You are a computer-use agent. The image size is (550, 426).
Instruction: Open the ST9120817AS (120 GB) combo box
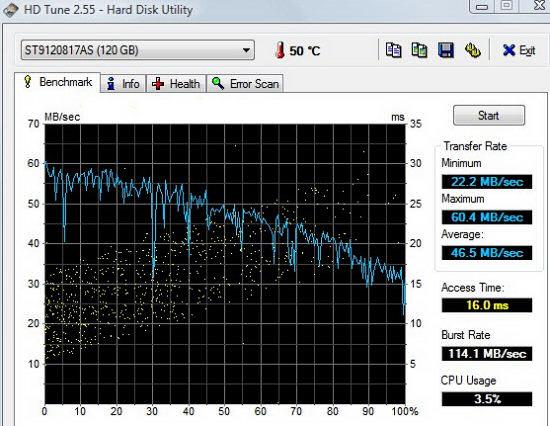138,50
